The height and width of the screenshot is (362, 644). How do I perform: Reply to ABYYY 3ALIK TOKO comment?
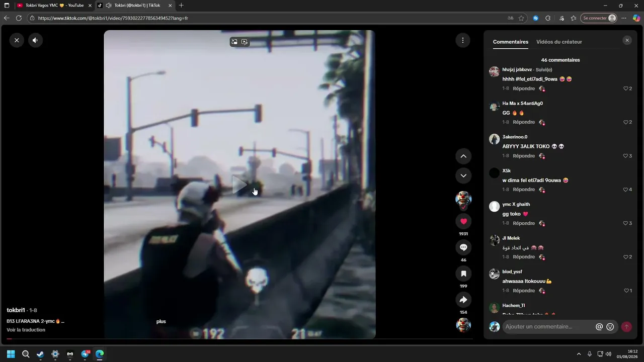pyautogui.click(x=524, y=156)
